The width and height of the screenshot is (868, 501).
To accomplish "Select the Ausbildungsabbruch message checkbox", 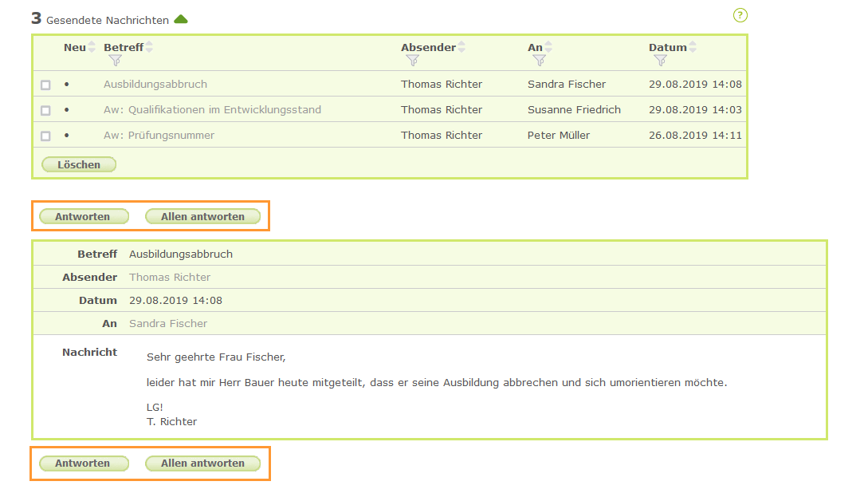I will (45, 85).
